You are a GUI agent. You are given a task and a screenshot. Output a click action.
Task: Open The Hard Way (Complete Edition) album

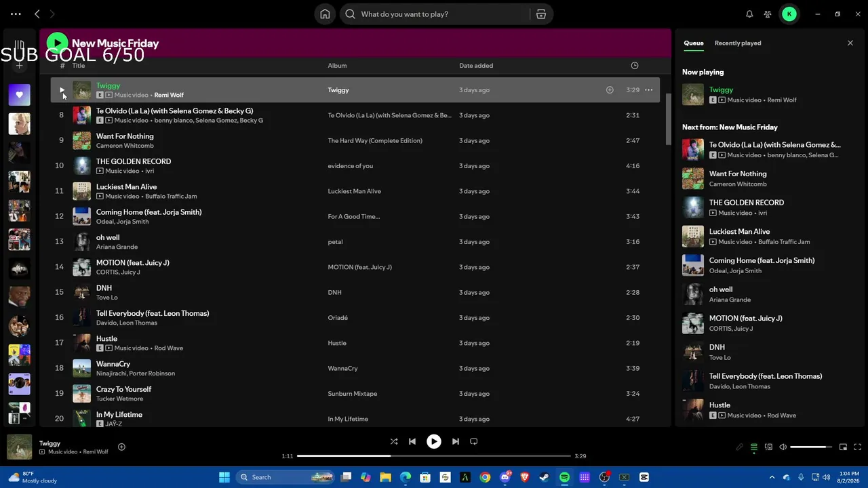click(375, 141)
